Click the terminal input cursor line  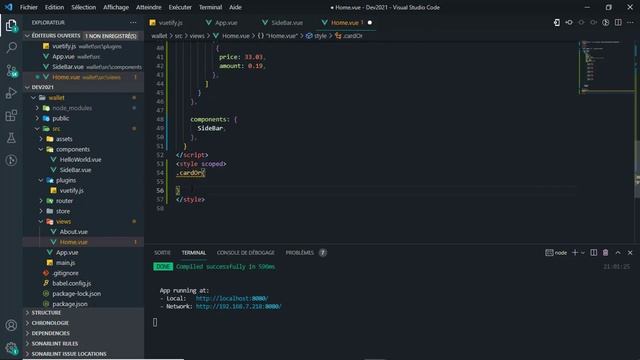(x=155, y=322)
